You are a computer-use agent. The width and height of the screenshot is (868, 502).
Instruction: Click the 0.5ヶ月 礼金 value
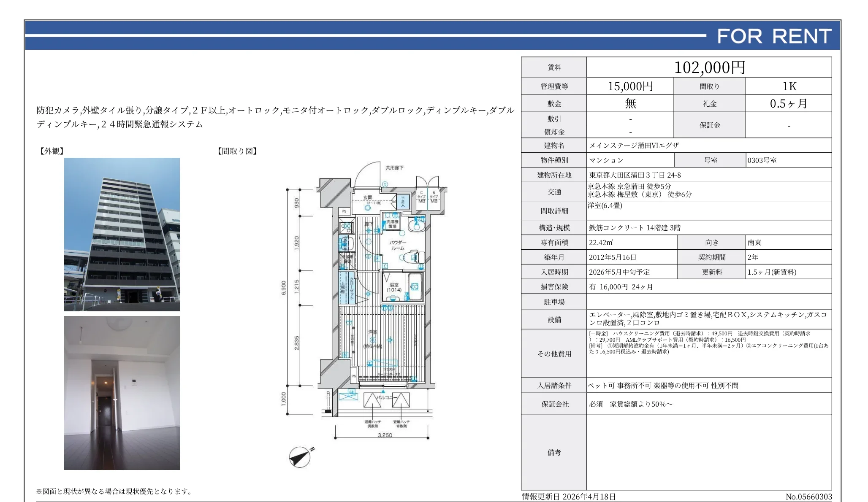[789, 103]
